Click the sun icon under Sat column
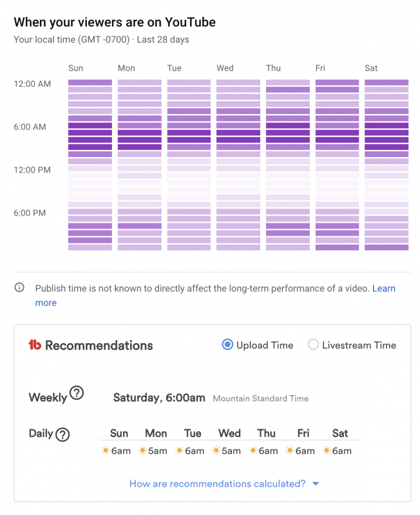This screenshot has width=420, height=515. 327,451
